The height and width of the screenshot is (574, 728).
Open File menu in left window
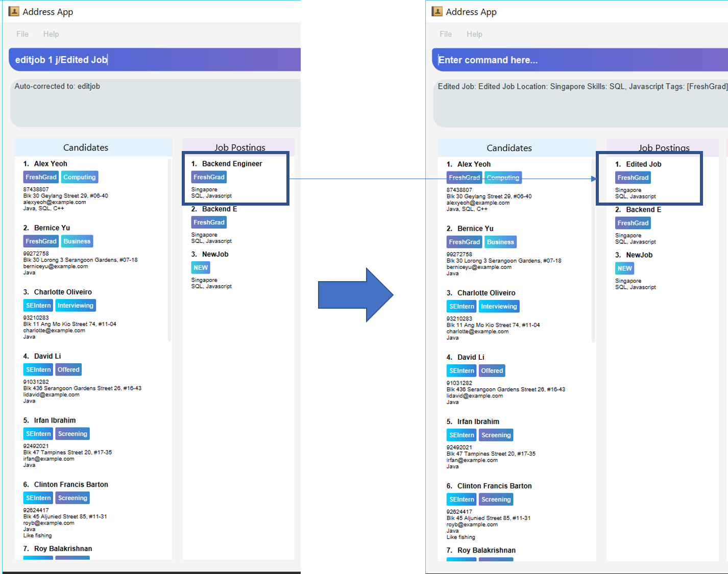[x=22, y=34]
